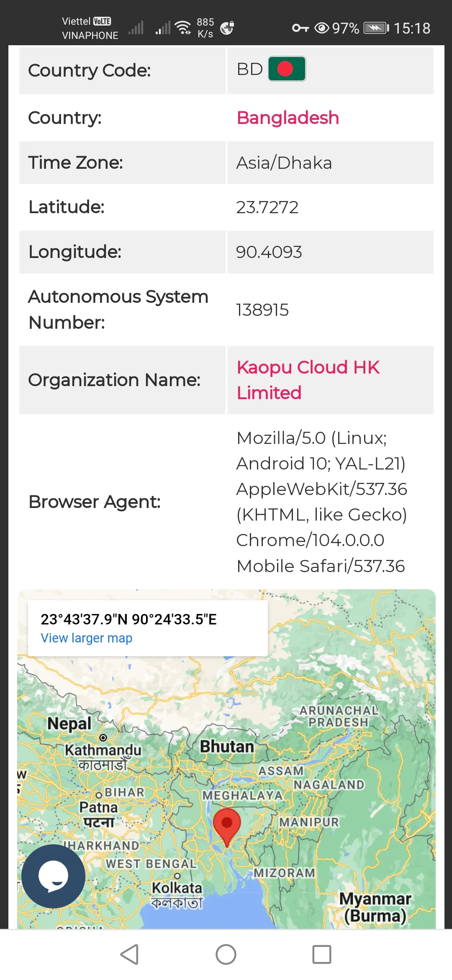The width and height of the screenshot is (452, 980).
Task: Select the longitude value 90.4093
Action: [x=269, y=252]
